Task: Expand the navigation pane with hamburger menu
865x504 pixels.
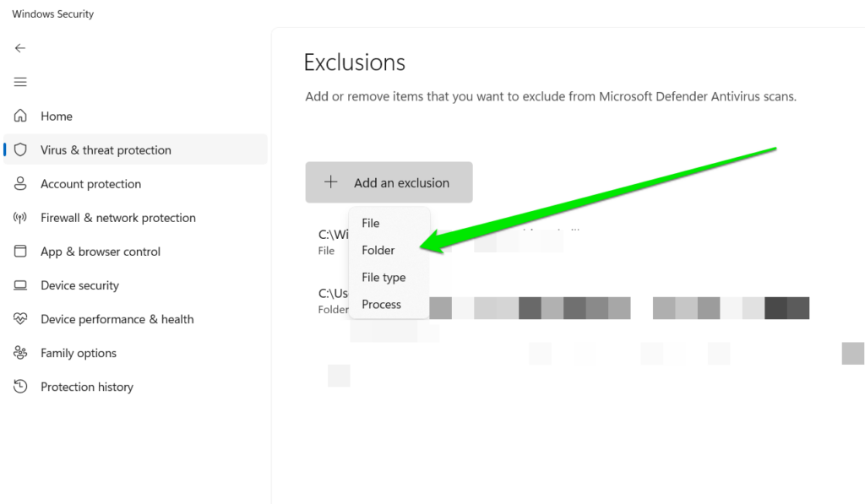Action: pyautogui.click(x=20, y=81)
